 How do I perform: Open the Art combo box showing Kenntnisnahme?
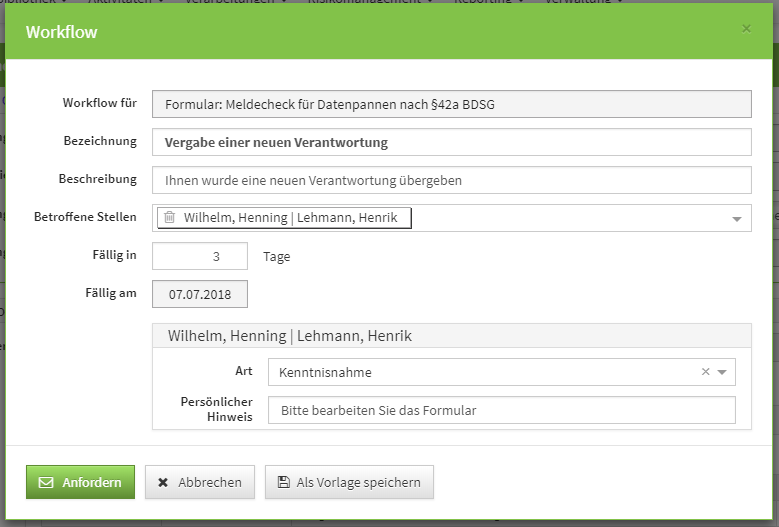tap(480, 372)
